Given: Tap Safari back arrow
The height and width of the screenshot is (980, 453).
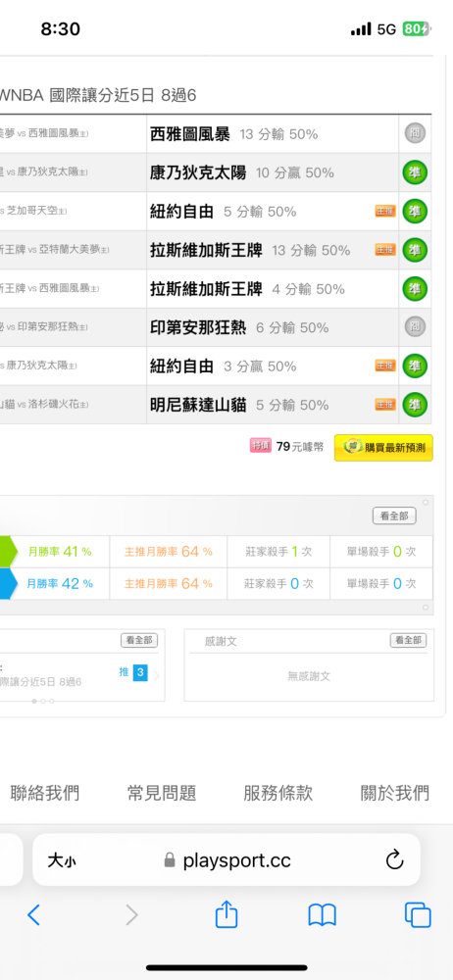Looking at the screenshot, I should pyautogui.click(x=33, y=915).
